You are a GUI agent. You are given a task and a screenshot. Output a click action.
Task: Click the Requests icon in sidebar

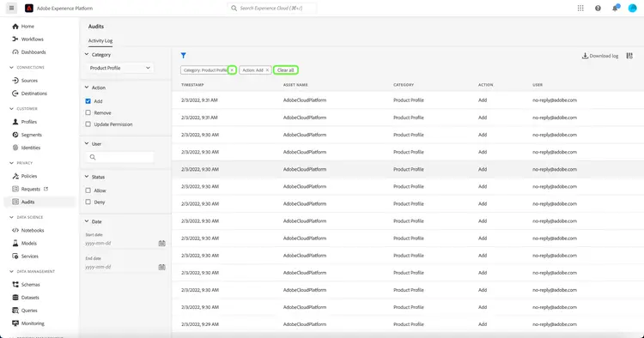tap(15, 189)
